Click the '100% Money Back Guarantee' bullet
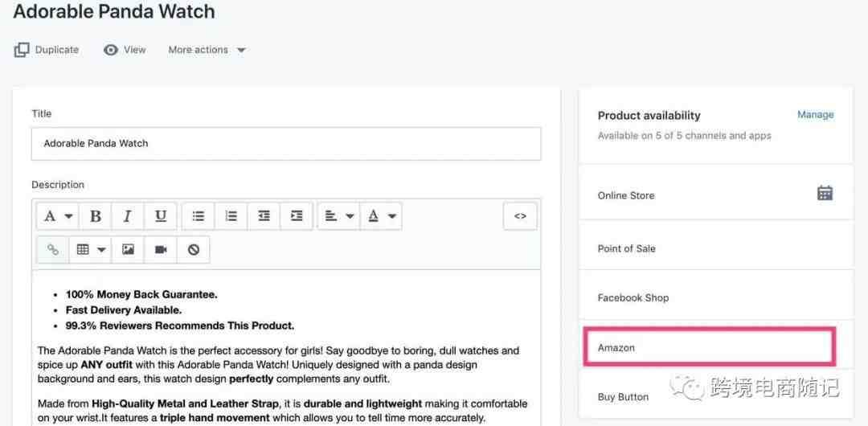Viewport: 868px width, 426px height. click(x=141, y=295)
